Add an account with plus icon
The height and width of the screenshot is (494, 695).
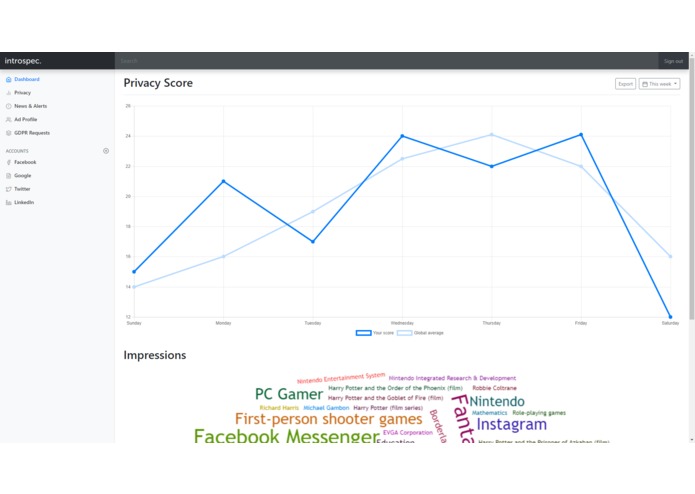click(x=106, y=151)
